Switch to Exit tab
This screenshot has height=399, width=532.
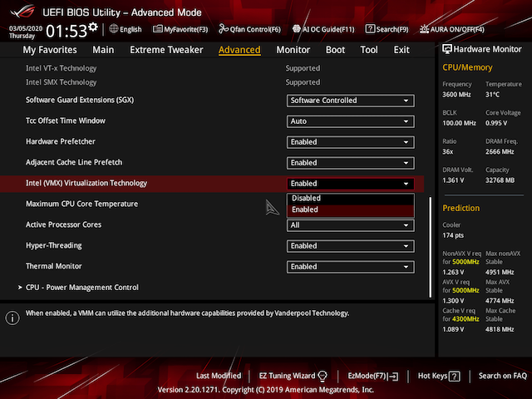click(401, 50)
